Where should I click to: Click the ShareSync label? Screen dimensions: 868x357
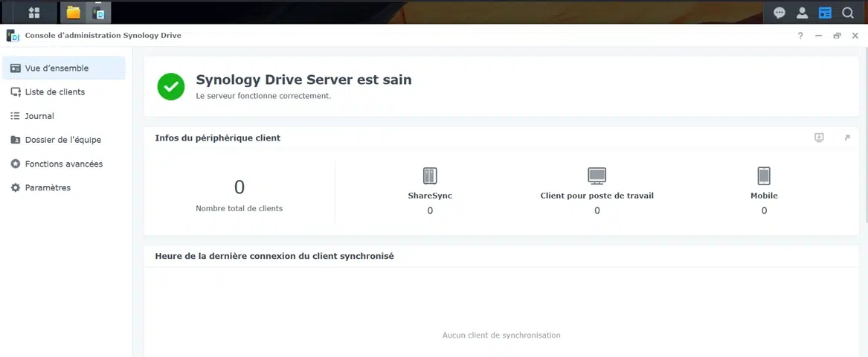430,196
